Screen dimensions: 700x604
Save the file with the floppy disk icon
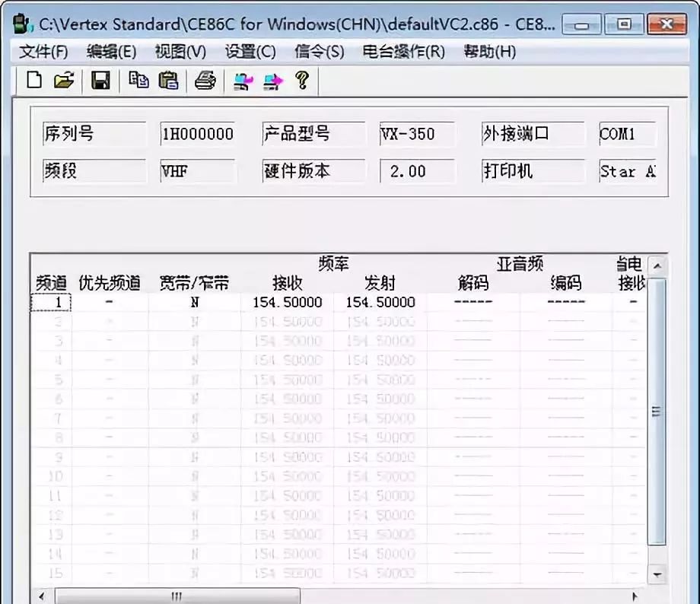100,81
